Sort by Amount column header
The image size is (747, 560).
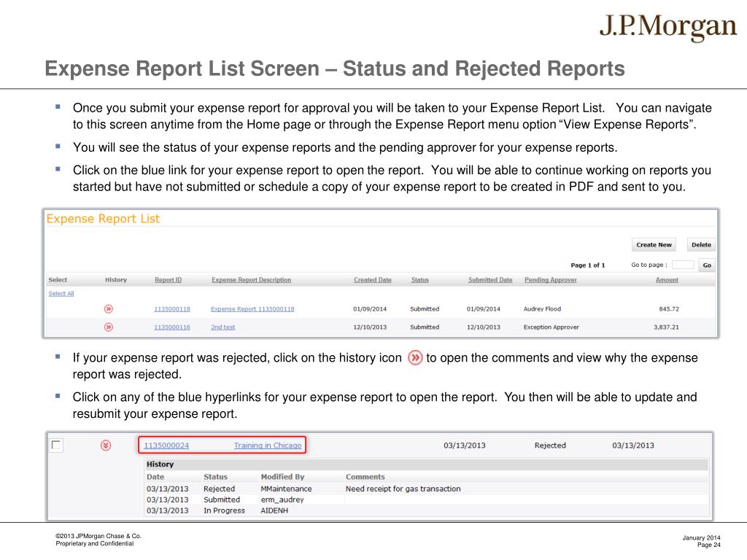(666, 280)
